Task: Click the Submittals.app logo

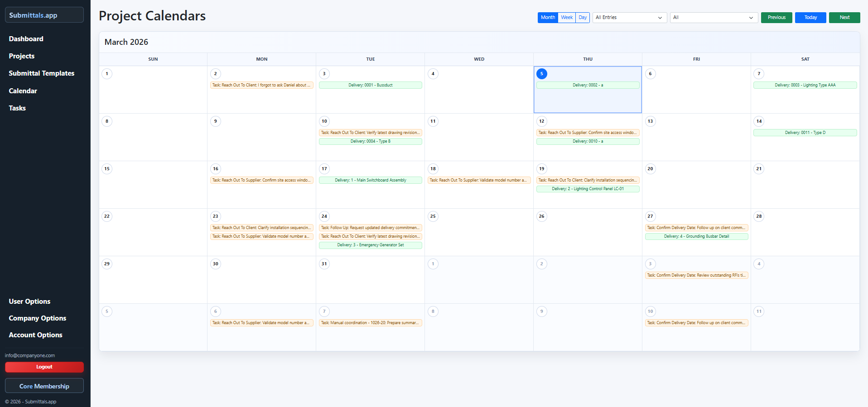Action: pos(44,15)
